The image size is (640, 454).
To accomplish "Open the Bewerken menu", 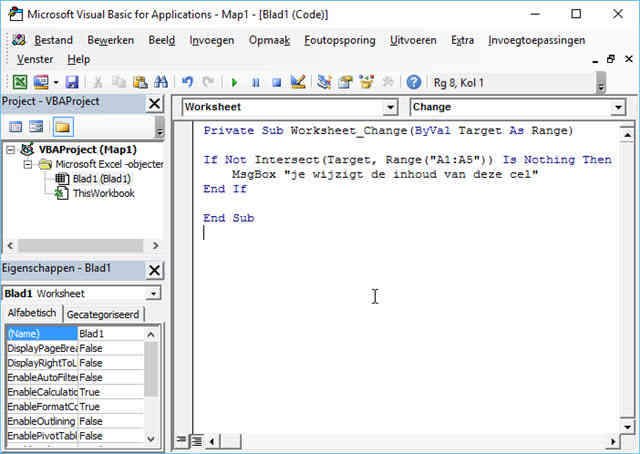I will point(111,40).
